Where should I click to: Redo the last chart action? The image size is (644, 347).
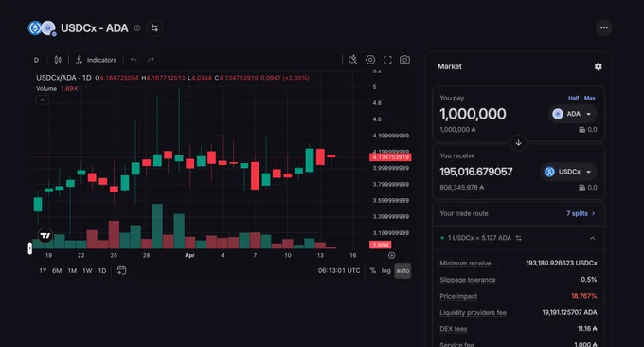(x=151, y=60)
